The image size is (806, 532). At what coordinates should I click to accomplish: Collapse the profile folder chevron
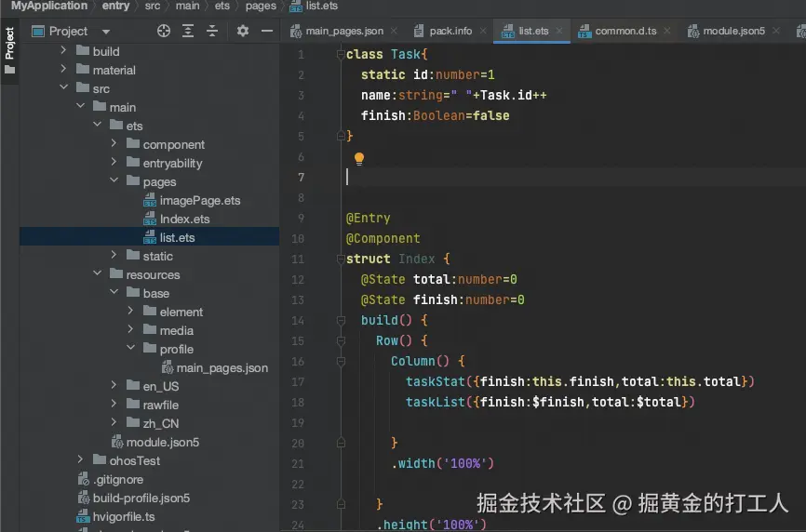pyautogui.click(x=130, y=348)
